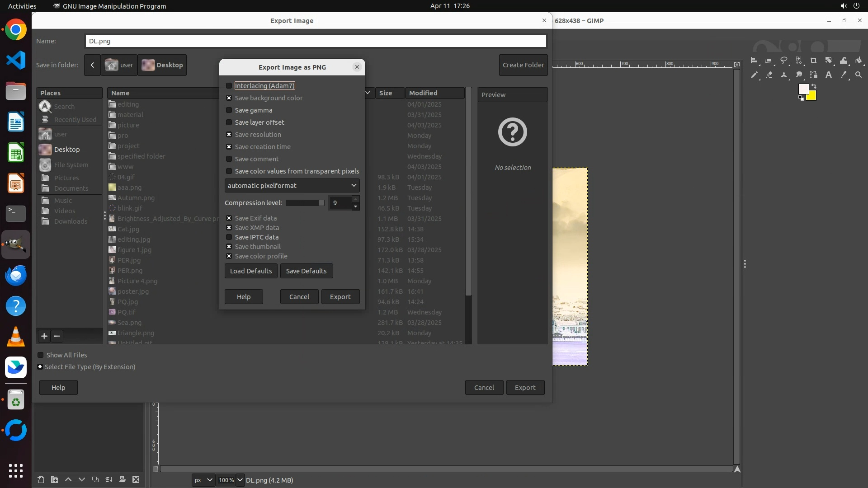The width and height of the screenshot is (868, 488).
Task: Pick the Free Select lasso tool
Action: [x=784, y=60]
